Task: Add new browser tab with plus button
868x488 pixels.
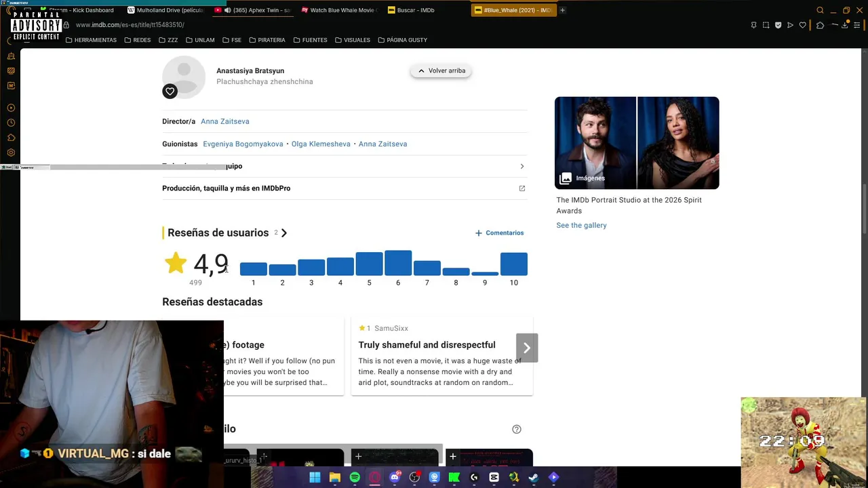Action: (x=562, y=10)
